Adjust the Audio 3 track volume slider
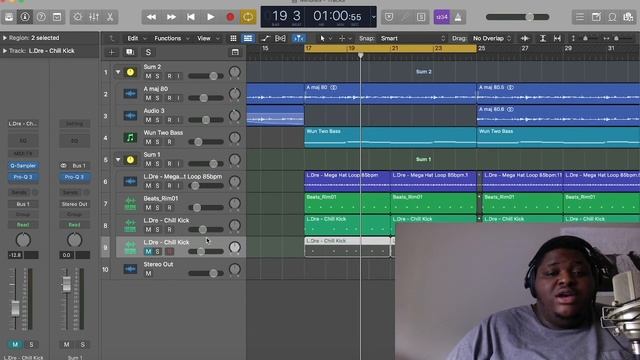This screenshot has height=360, width=640. [206, 120]
